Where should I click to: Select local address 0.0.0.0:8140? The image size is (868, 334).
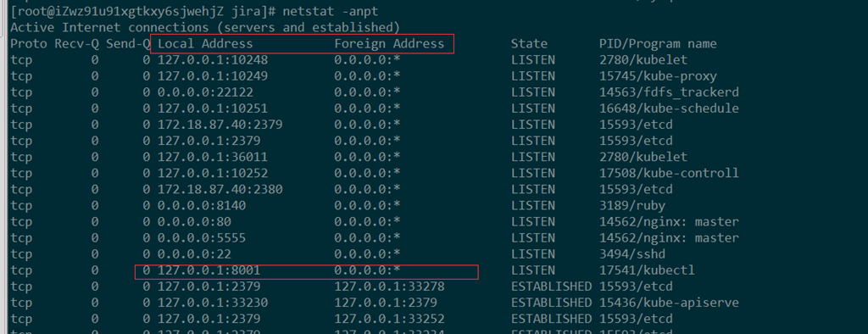(202, 206)
